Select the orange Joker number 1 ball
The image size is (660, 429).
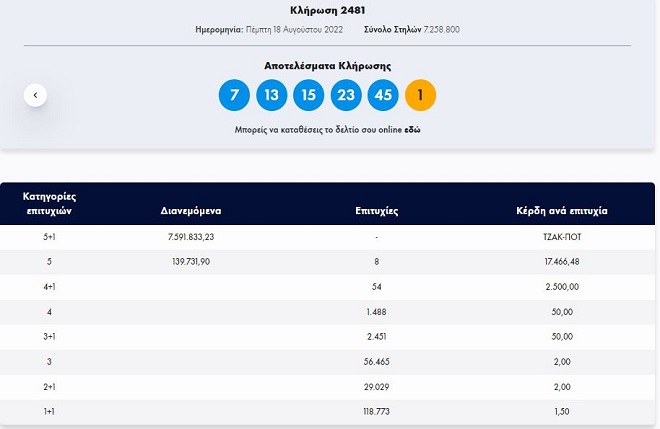[x=420, y=95]
